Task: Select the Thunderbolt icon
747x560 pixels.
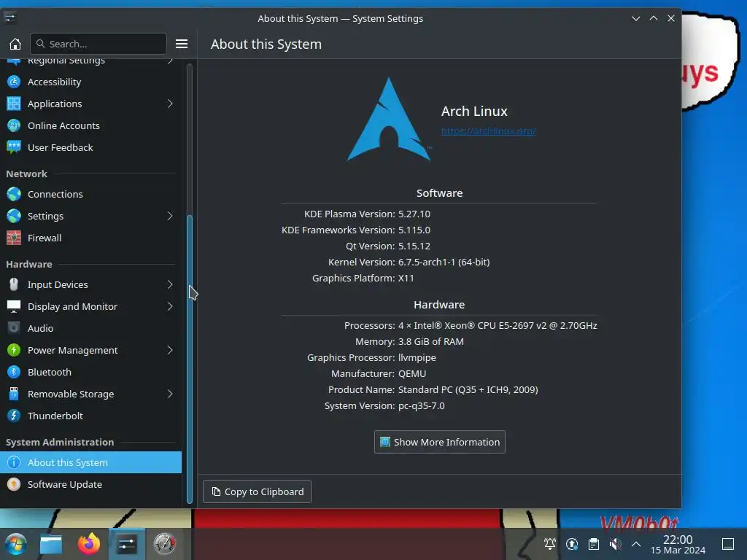Action: 14,416
